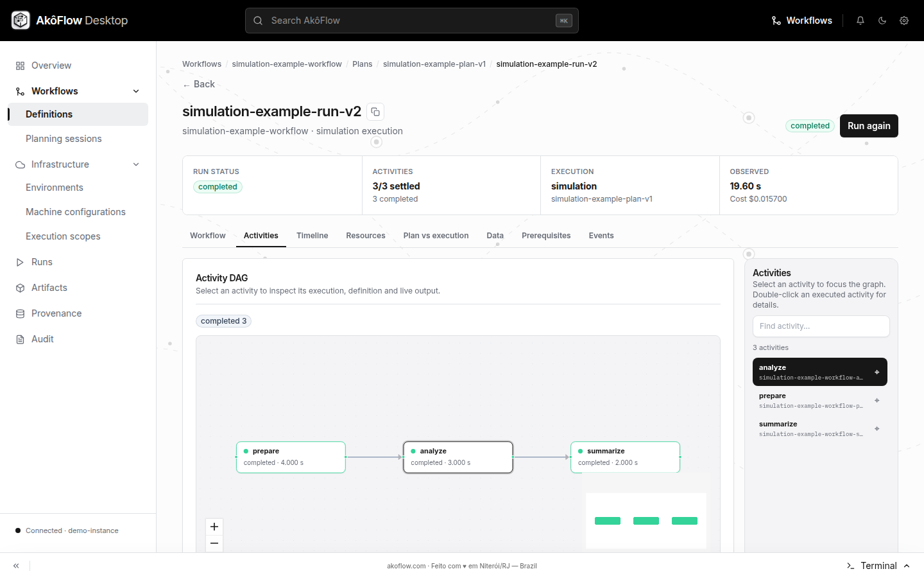Open settings gear icon
The image size is (924, 578).
click(904, 21)
